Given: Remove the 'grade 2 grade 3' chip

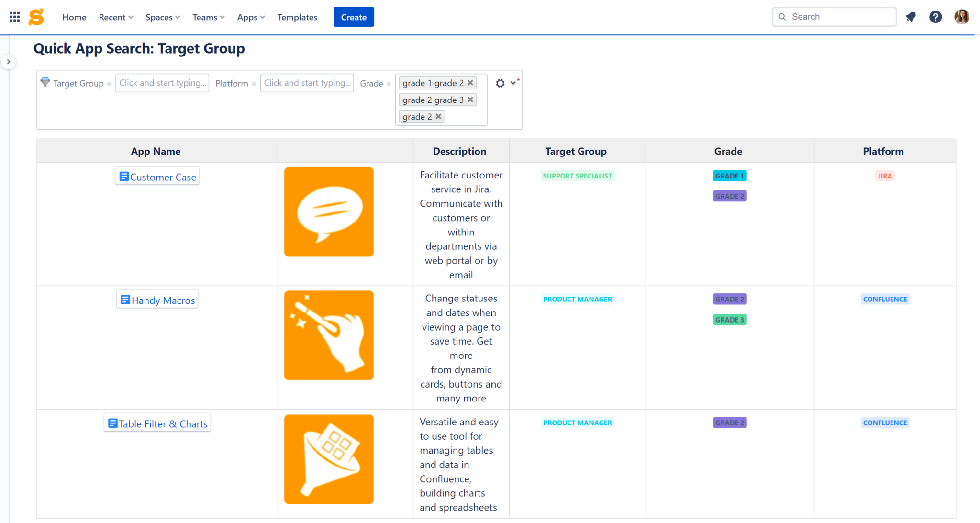Looking at the screenshot, I should (x=470, y=100).
